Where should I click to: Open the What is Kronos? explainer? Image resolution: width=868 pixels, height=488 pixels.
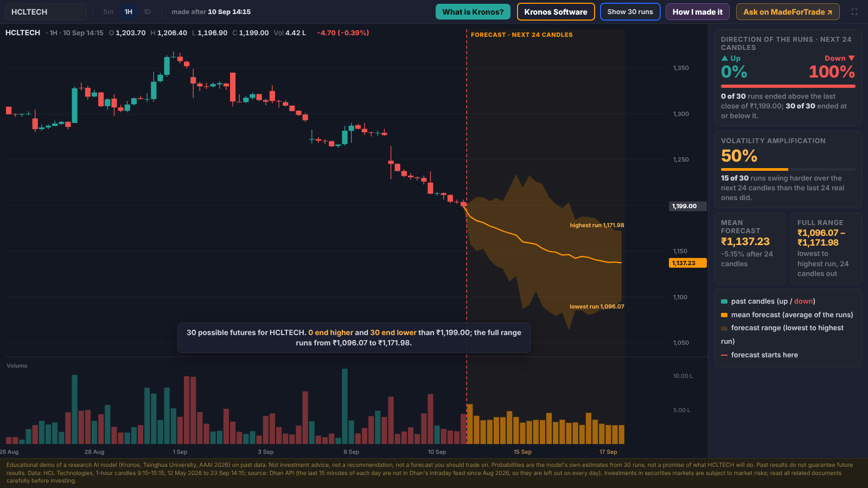click(x=473, y=12)
